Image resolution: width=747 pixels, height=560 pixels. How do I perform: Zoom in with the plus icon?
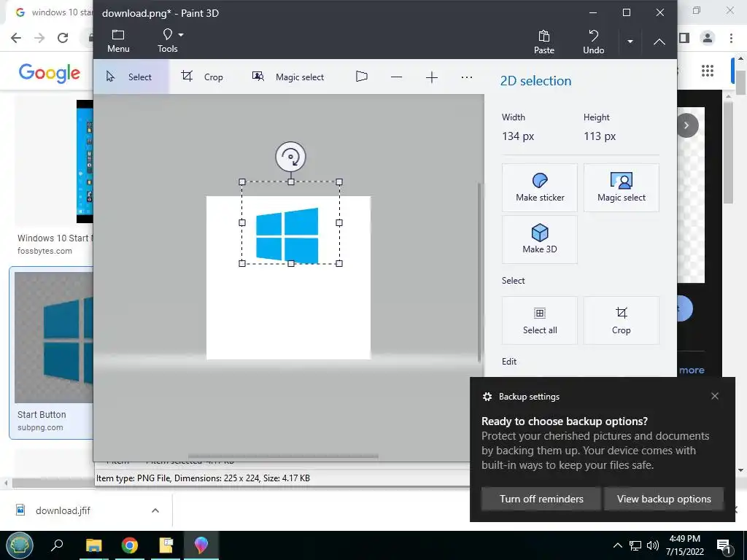pos(432,77)
